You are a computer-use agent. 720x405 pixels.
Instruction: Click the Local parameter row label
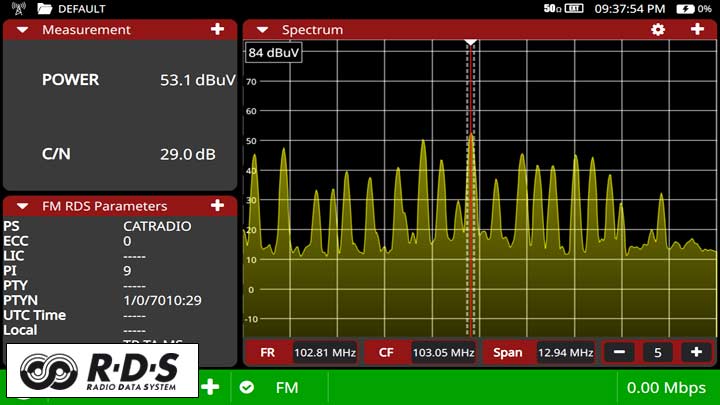point(20,330)
